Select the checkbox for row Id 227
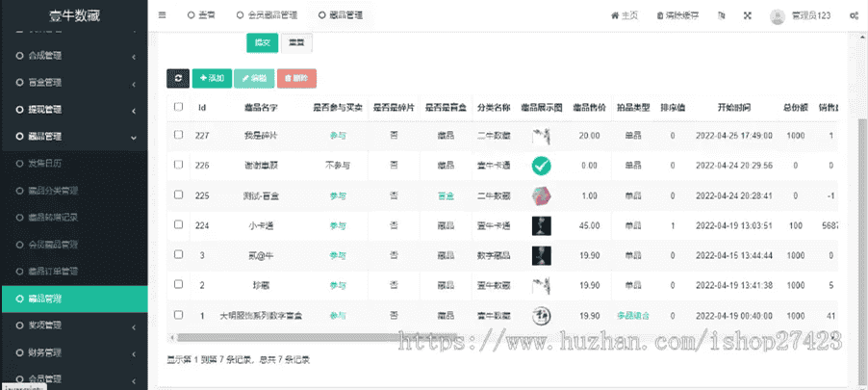Screen dimensions: 868x390 (178, 136)
